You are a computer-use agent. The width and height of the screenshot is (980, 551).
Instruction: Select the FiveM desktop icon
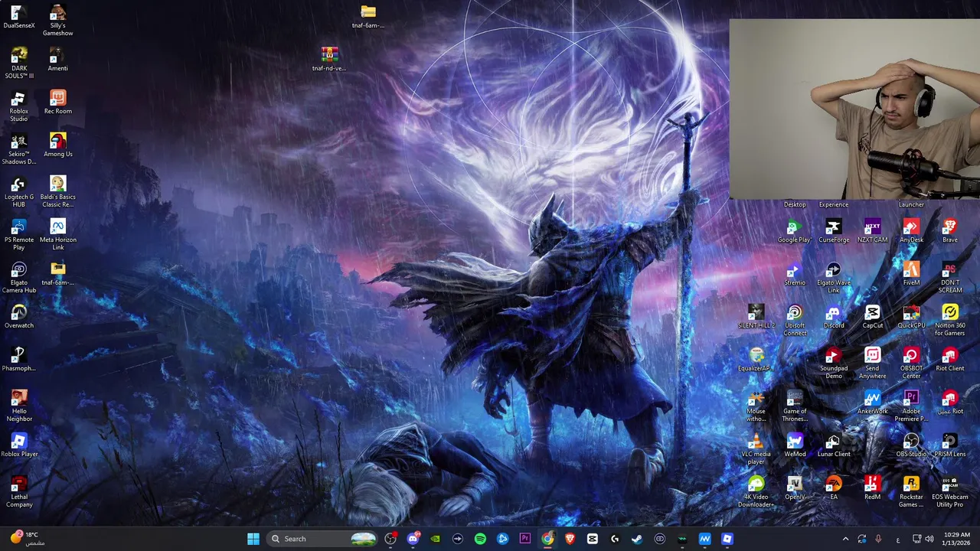tap(911, 274)
